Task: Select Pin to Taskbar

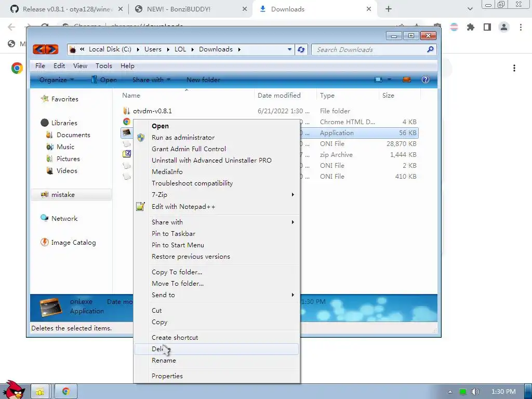Action: [x=217, y=234]
